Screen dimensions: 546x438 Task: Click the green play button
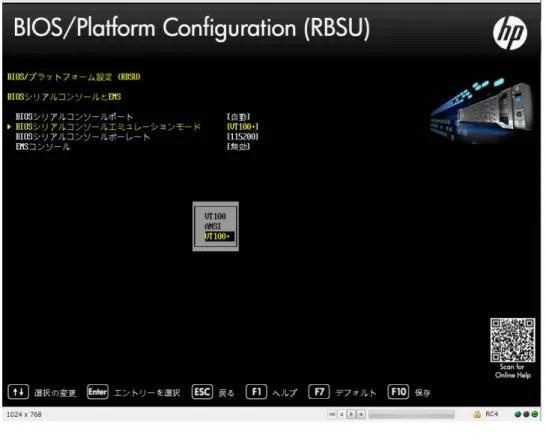pos(351,415)
